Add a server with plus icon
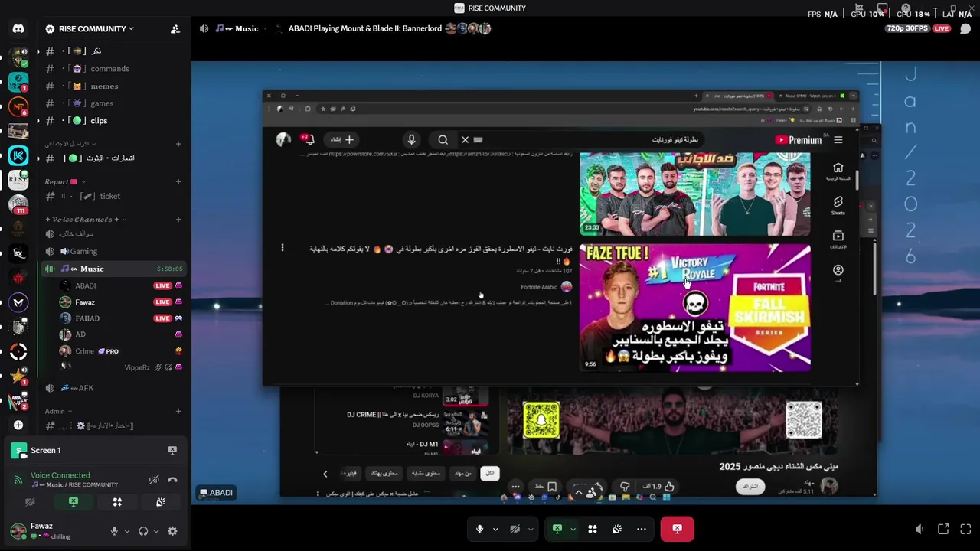Screen dimensions: 980x551 coord(18,425)
